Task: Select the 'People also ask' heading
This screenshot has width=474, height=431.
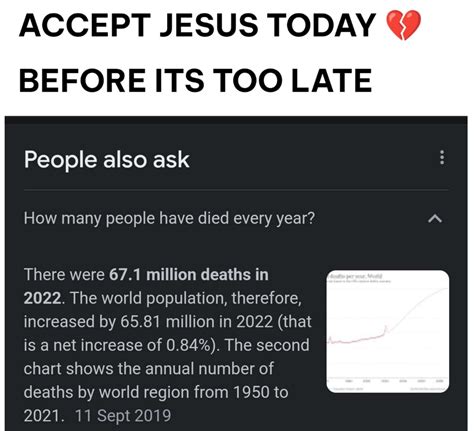Action: click(x=107, y=160)
